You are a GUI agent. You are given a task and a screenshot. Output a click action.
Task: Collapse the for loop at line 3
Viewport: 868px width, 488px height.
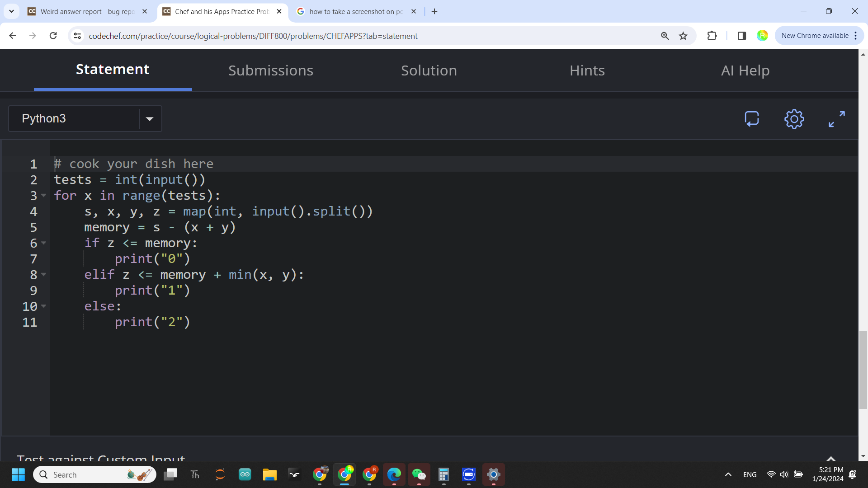click(x=44, y=196)
